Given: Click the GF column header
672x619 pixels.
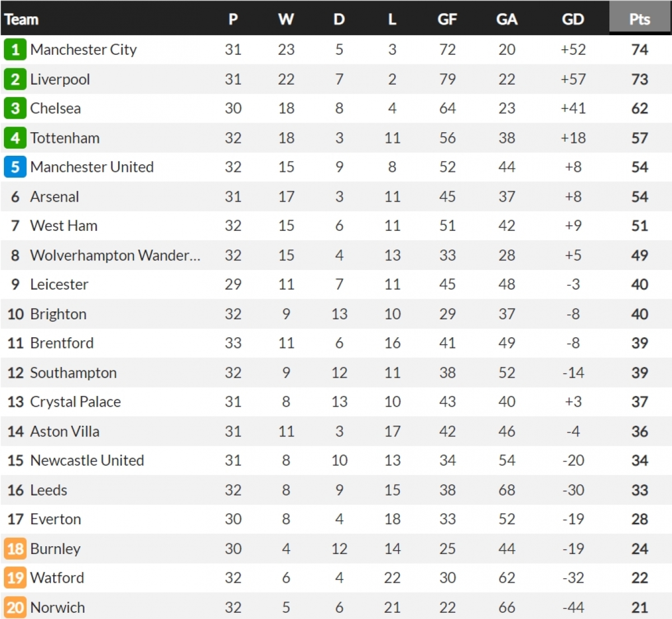Looking at the screenshot, I should [447, 19].
